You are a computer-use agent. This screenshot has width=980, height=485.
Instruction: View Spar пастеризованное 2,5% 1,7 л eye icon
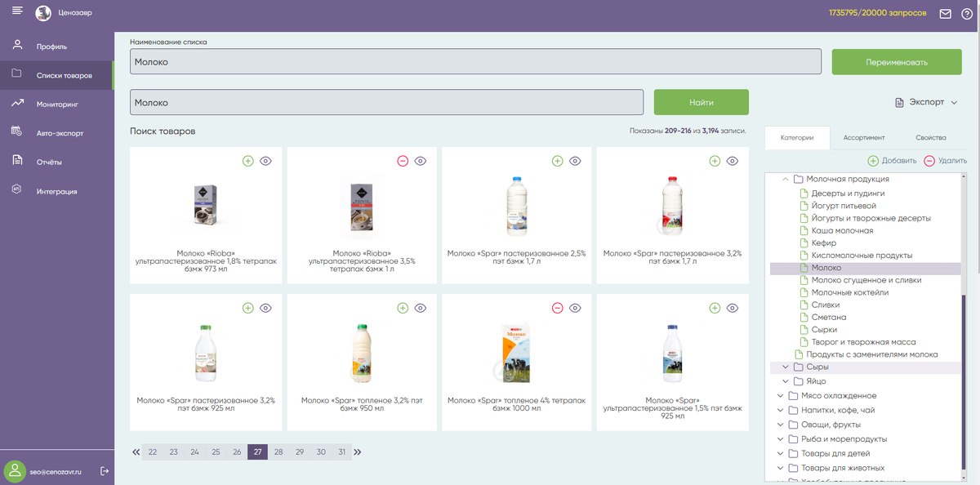(575, 161)
